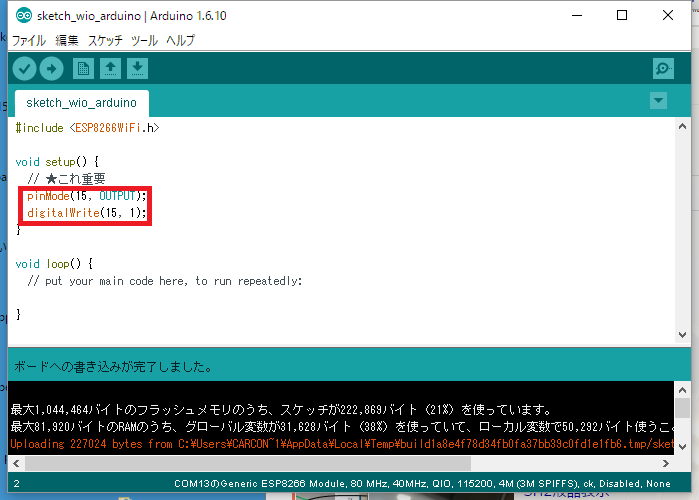Click the RAM global variables console line
The image size is (699, 500).
click(x=341, y=426)
